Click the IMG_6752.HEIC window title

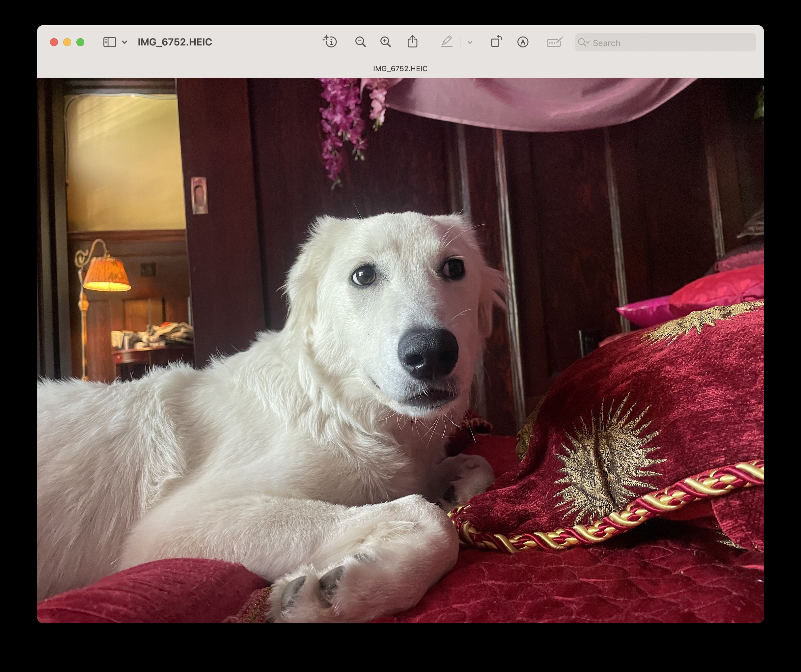pos(175,42)
